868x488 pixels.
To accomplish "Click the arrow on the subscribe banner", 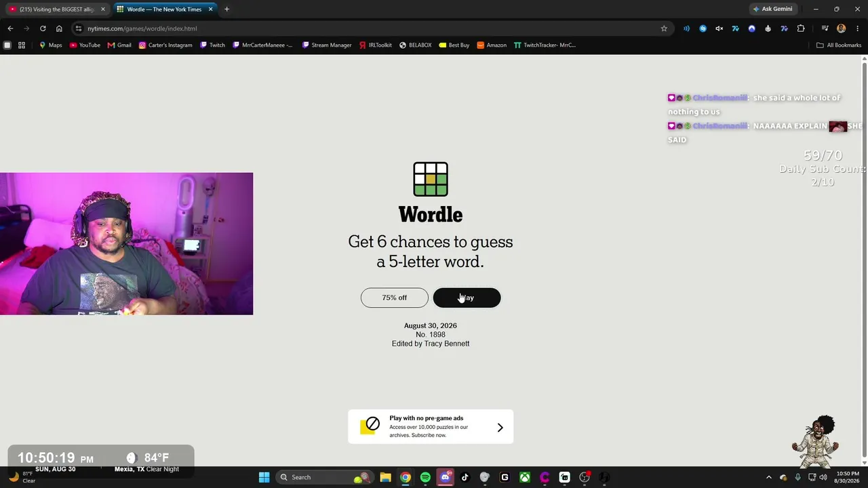I will point(500,428).
